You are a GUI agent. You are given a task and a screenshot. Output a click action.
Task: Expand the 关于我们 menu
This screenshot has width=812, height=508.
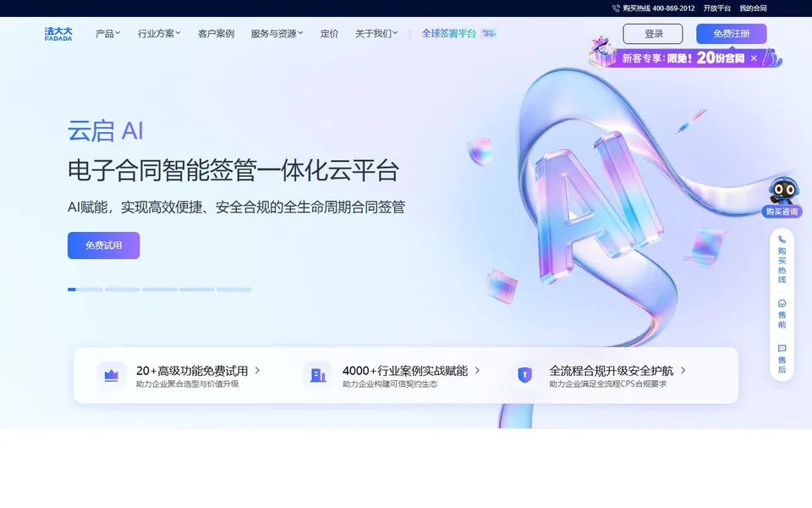click(x=376, y=34)
